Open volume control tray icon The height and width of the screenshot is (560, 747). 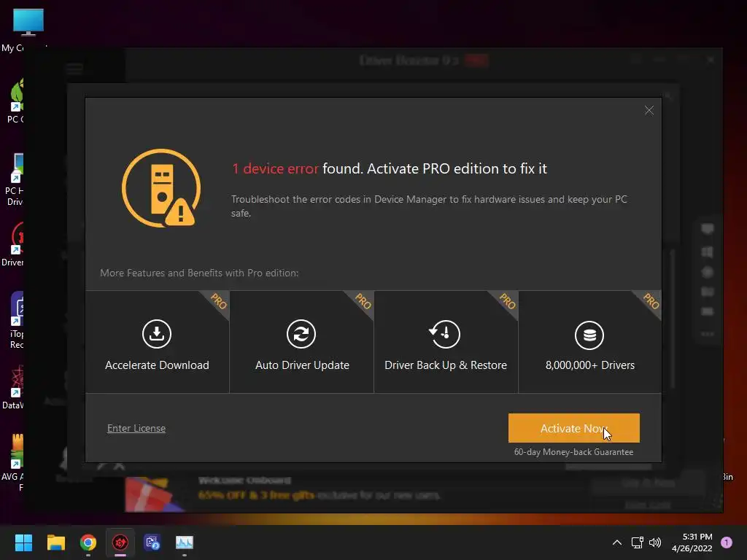655,542
